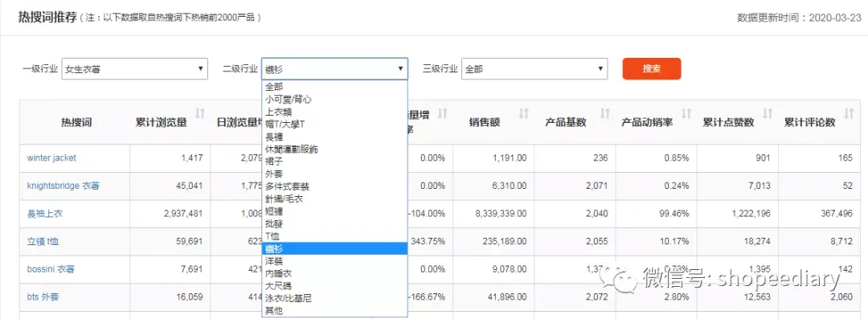Select 休閒運動服飾 option
Viewport: 868px width, 319px height.
[x=334, y=149]
